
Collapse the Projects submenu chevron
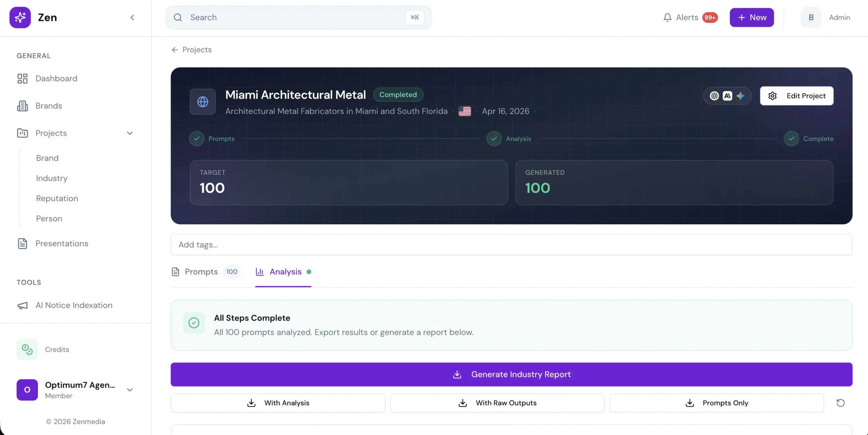[x=130, y=133]
